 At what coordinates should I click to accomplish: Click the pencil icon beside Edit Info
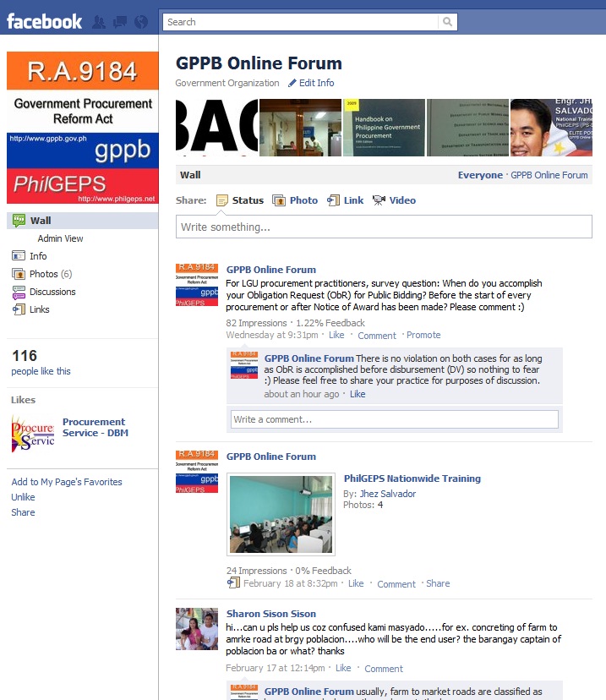pos(292,83)
